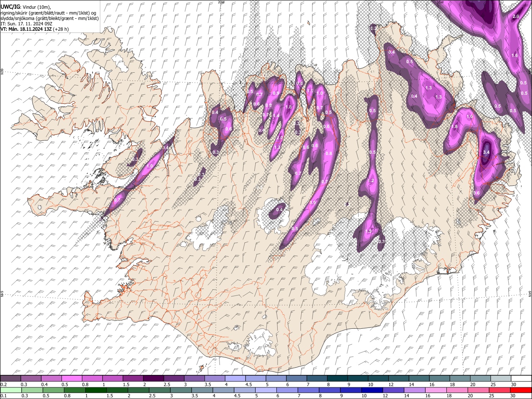The image size is (532, 399).
Task: Click the 2.8 value near the top-right corner
Action: [x=516, y=16]
